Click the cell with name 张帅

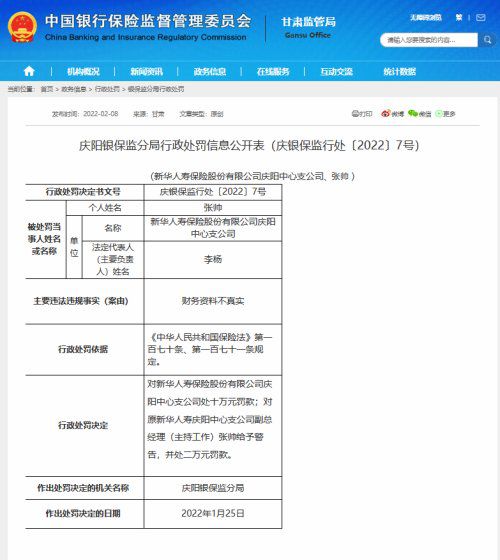tap(213, 208)
